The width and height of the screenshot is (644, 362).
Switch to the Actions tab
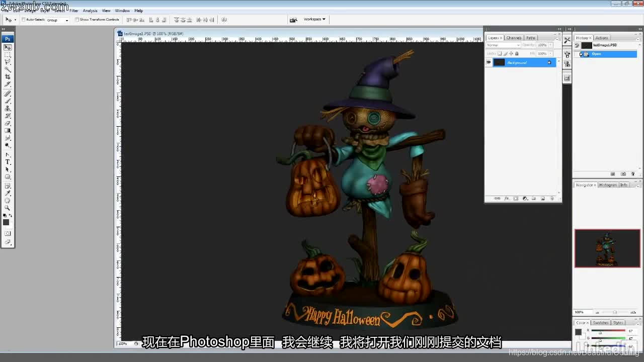(x=602, y=38)
